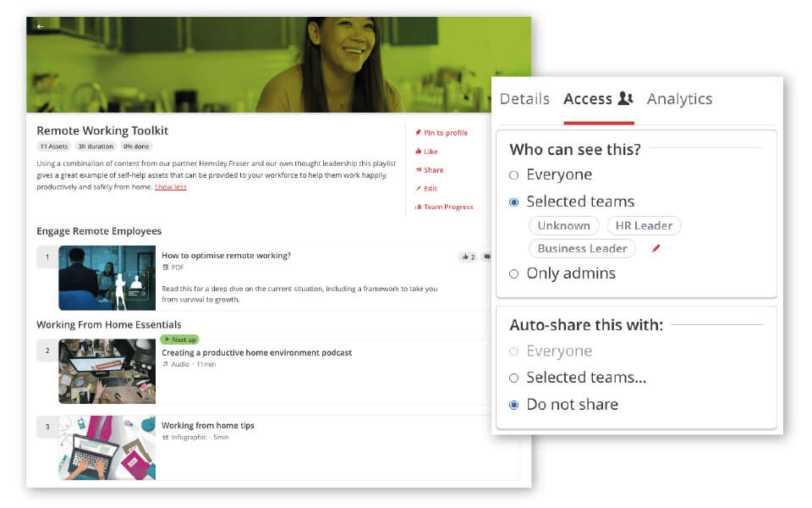Open the Details tab
The height and width of the screenshot is (508, 812).
point(524,98)
